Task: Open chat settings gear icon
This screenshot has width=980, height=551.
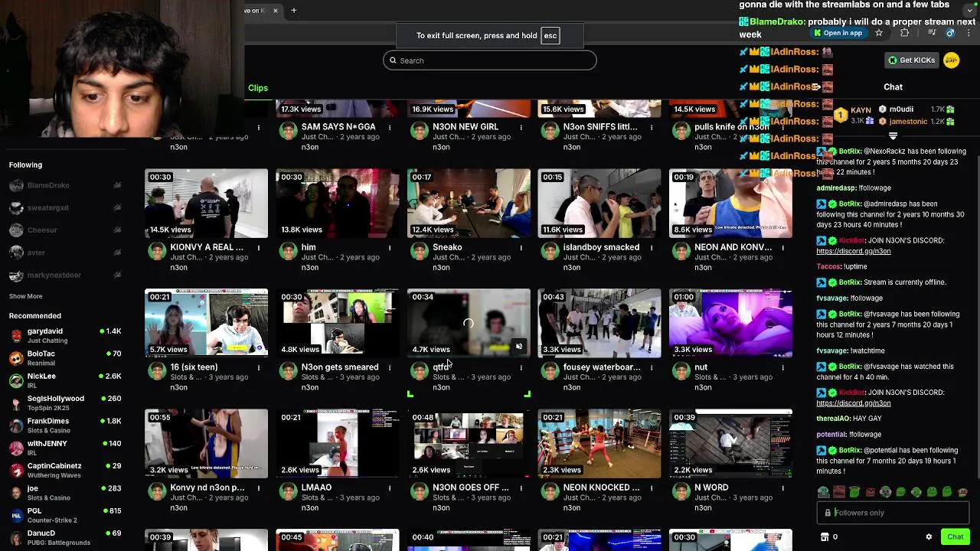Action: [x=929, y=537]
